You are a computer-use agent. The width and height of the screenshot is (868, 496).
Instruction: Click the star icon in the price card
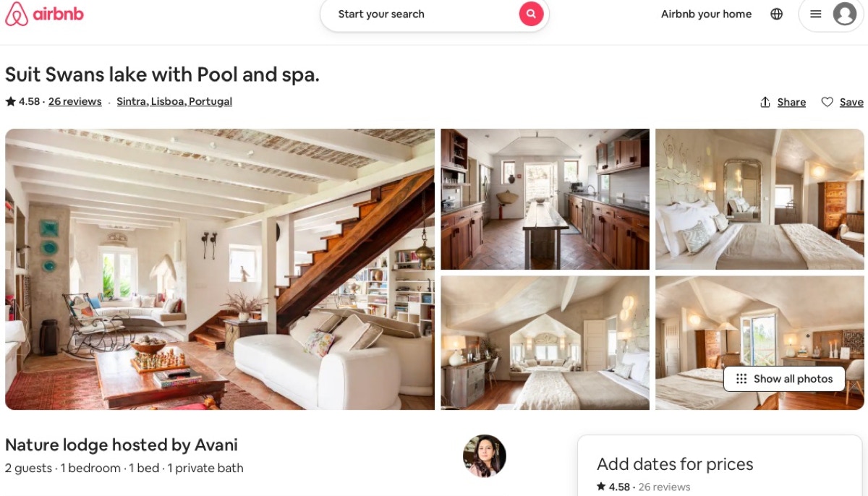[601, 487]
